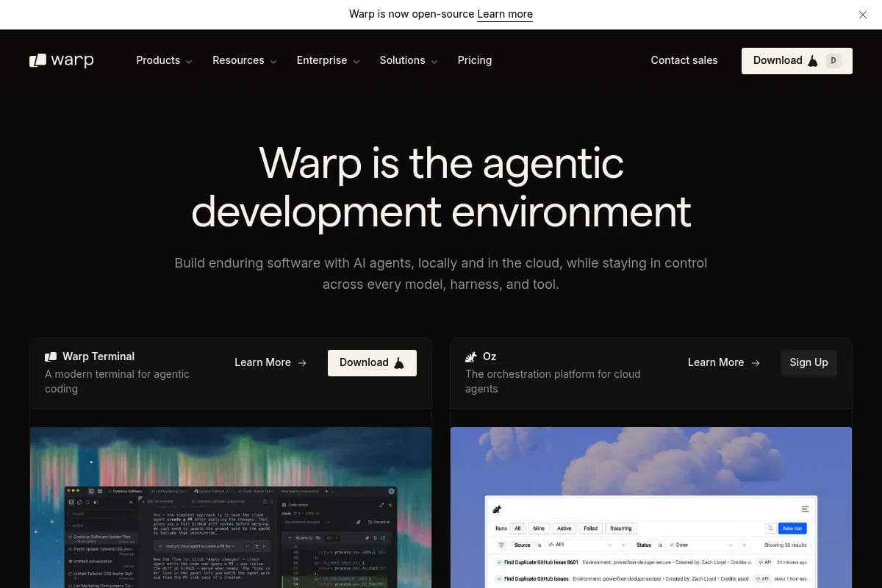
Task: Open the Source API dropdown in Oz preview
Action: pyautogui.click(x=580, y=545)
